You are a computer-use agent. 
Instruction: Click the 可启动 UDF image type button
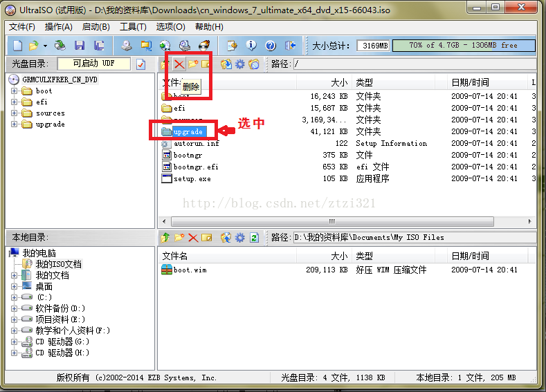93,64
